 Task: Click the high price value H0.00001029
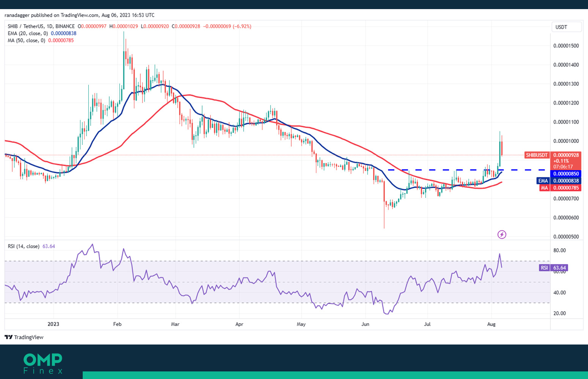click(124, 27)
